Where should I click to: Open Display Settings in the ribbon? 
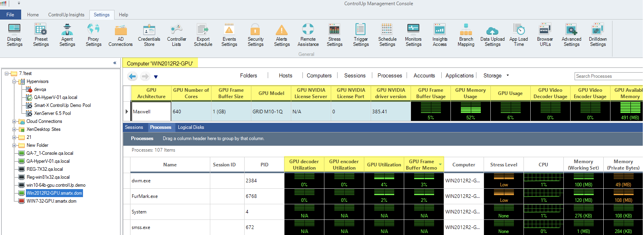[14, 35]
